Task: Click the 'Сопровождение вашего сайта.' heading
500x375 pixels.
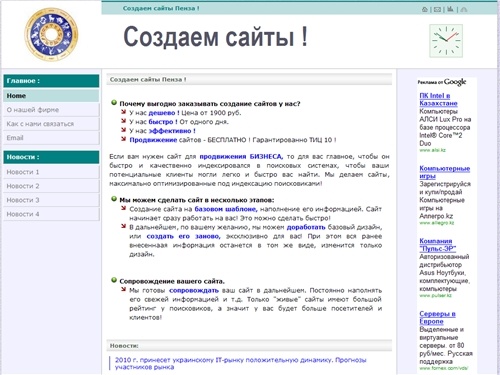Action: point(172,281)
